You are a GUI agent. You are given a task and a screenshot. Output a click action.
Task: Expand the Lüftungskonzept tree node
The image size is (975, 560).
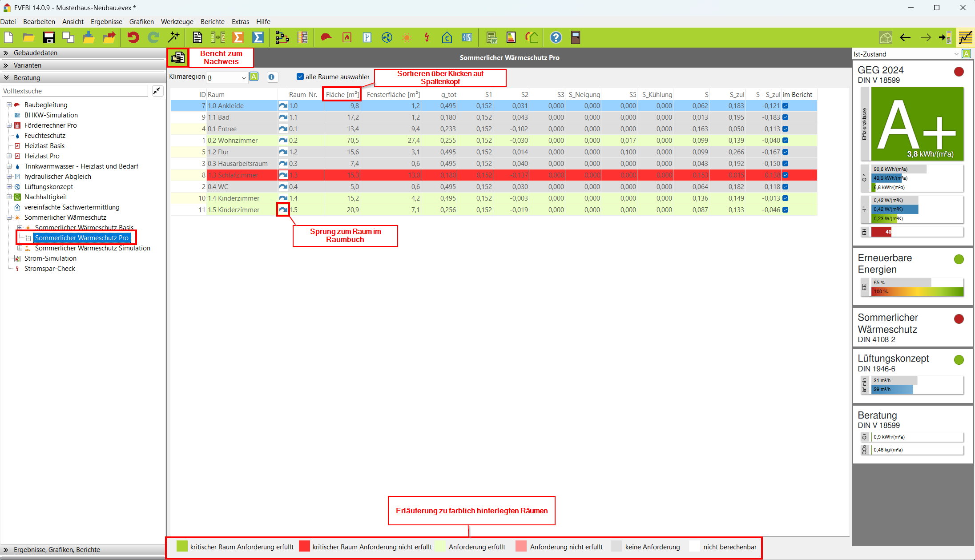(9, 187)
